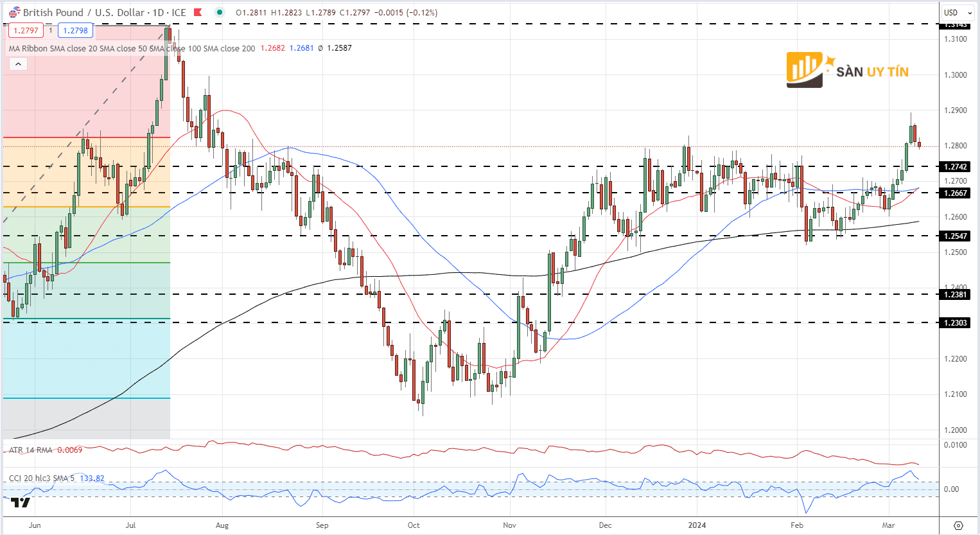
Task: Click the British Pound flag symbol icon
Action: [14, 12]
